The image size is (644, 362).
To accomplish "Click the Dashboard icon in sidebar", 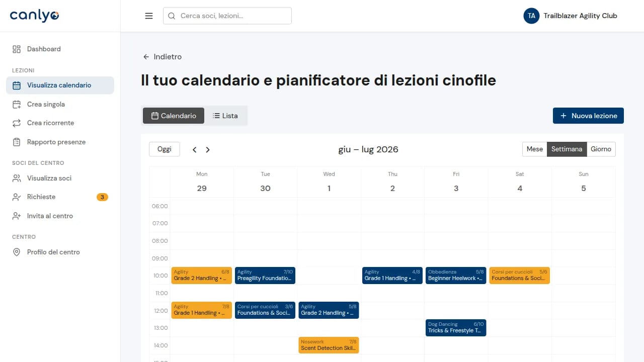I will pyautogui.click(x=17, y=49).
